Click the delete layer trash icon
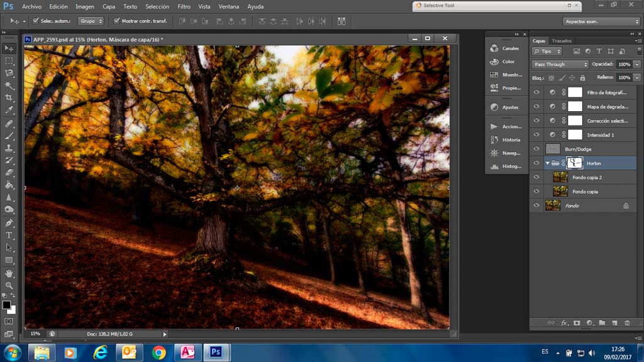 pyautogui.click(x=627, y=322)
